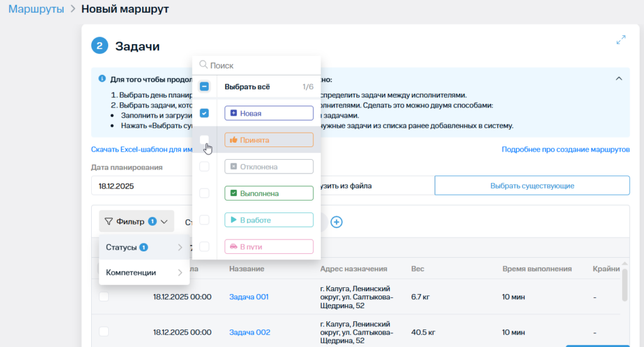Check the Отклонена status checkbox
Viewport: 644px width, 347px height.
click(x=204, y=167)
